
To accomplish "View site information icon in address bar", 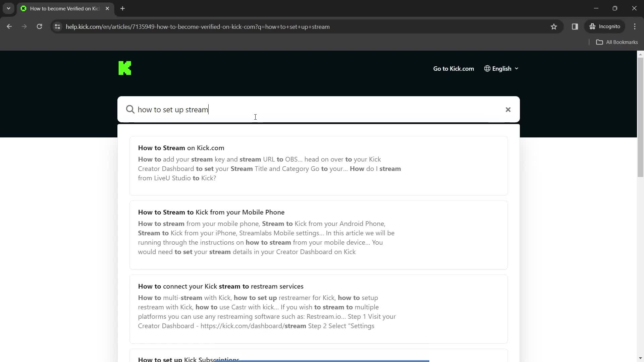I will pos(57,26).
